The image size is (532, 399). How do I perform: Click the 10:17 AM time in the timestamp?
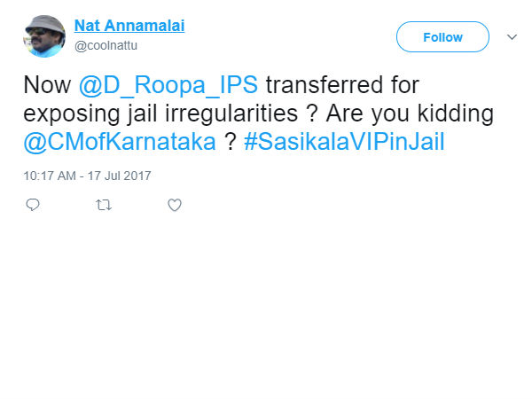tap(51, 176)
